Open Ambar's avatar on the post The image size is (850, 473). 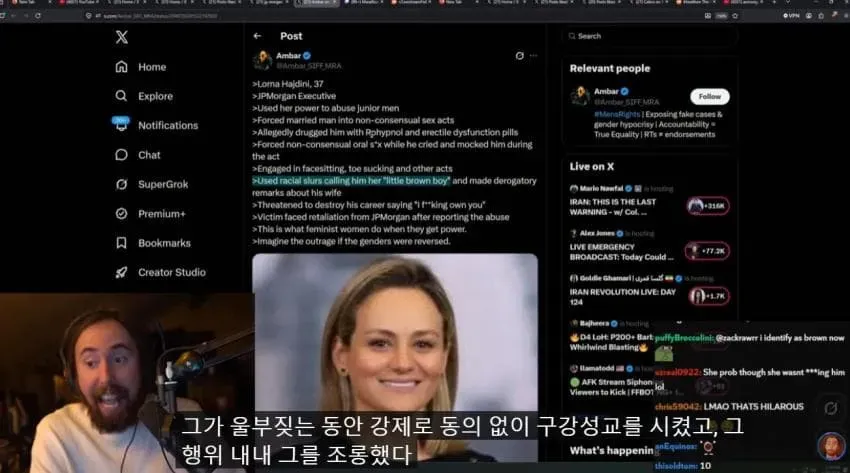262,60
